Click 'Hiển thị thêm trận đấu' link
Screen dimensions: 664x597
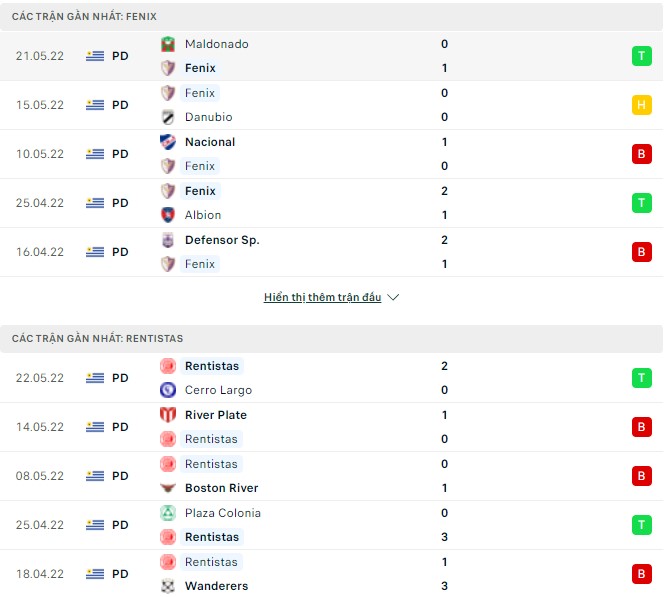tap(322, 298)
